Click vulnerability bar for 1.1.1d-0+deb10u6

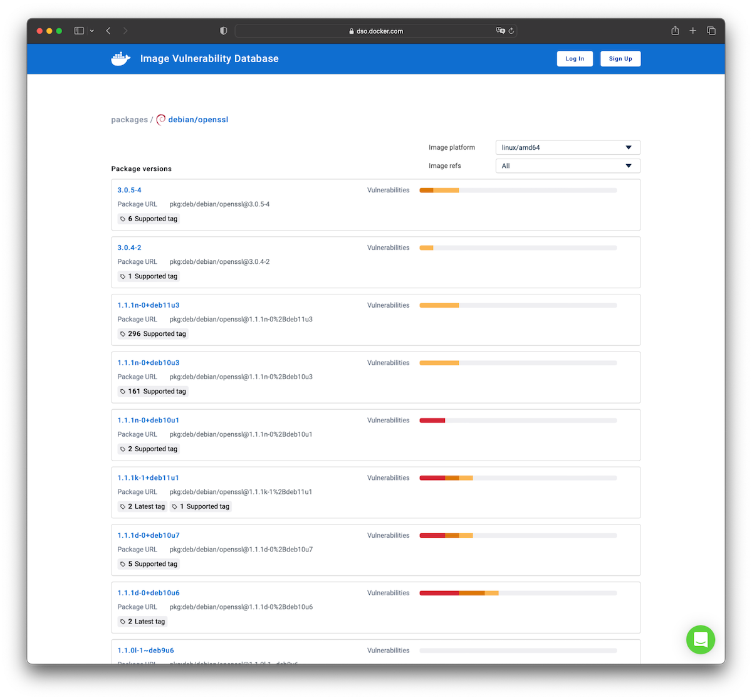(518, 593)
